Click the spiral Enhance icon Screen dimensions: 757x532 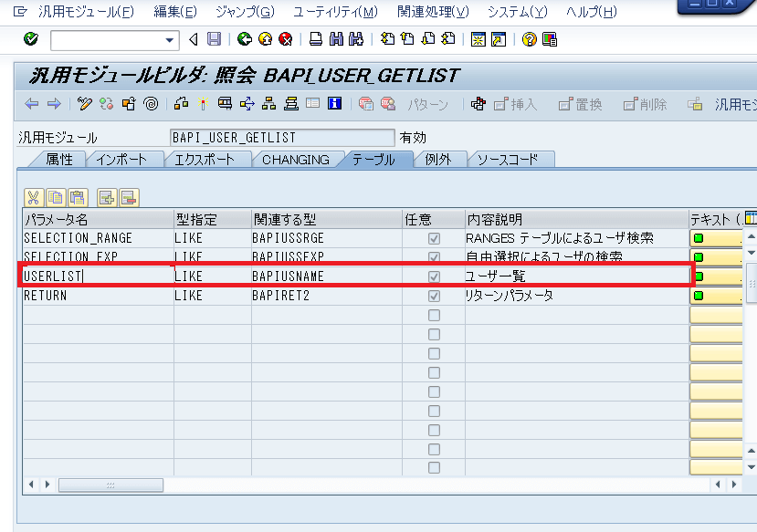tap(151, 104)
